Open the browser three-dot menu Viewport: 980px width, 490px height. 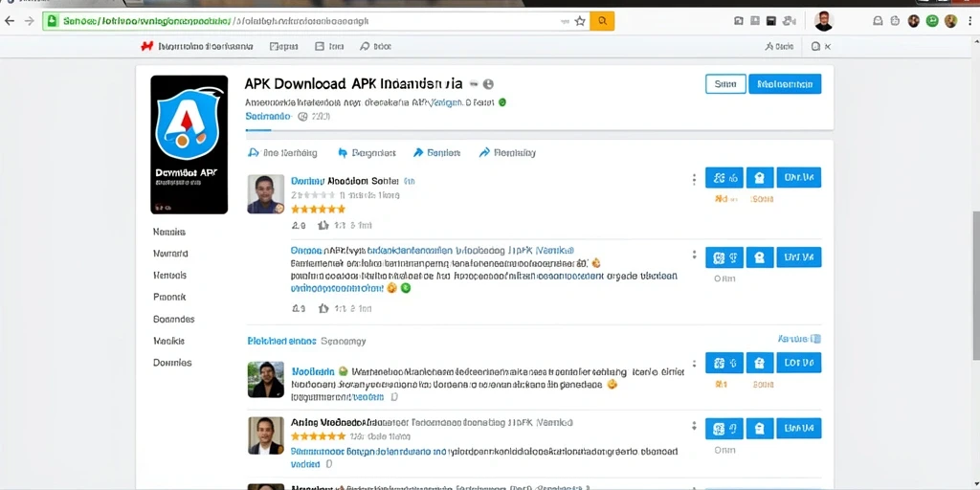(970, 21)
